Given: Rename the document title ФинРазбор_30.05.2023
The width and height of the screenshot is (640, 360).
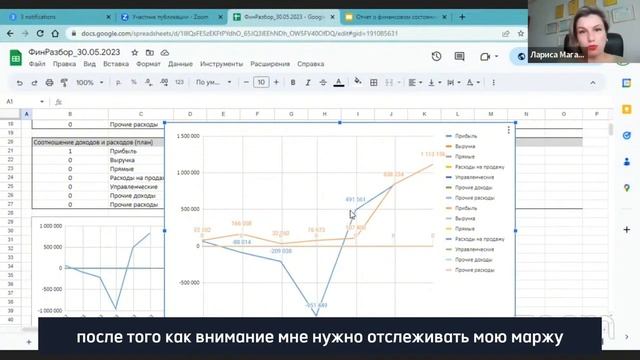Looking at the screenshot, I should coord(74,52).
